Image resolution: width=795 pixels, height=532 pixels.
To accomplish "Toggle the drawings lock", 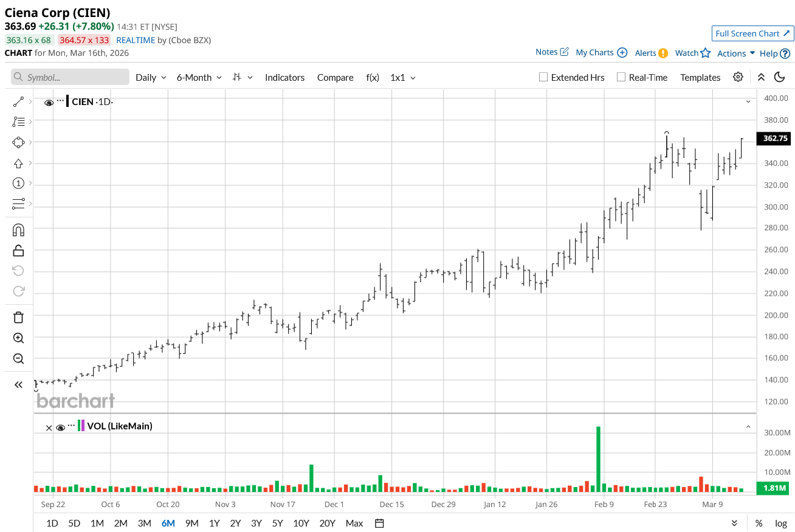I will point(18,250).
